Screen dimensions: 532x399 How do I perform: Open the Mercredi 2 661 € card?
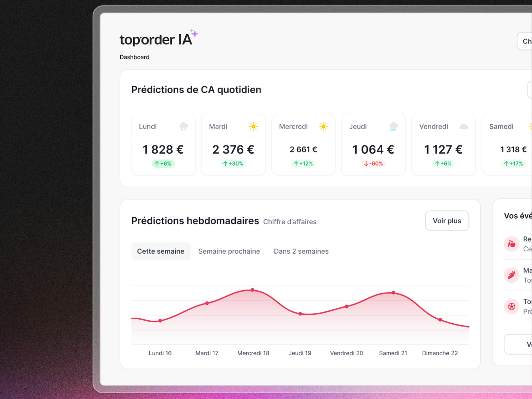(x=303, y=145)
